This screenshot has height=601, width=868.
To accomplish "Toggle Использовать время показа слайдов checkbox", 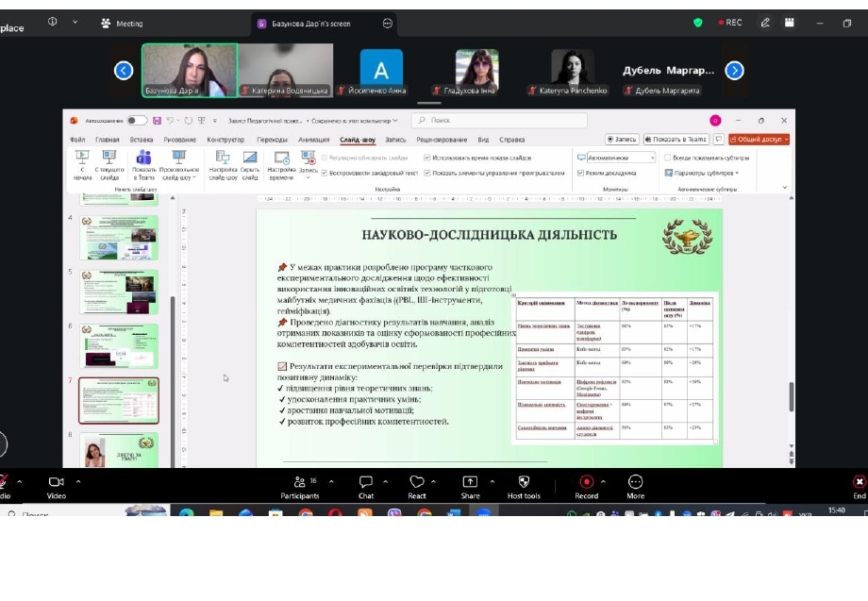I will (426, 158).
